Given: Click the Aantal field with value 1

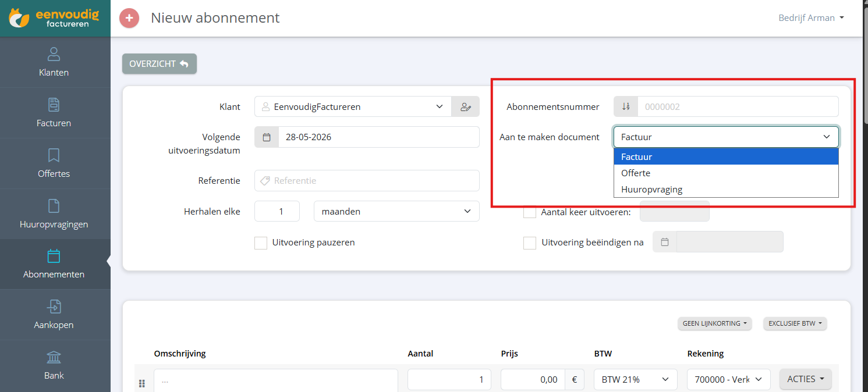Looking at the screenshot, I should [x=449, y=380].
